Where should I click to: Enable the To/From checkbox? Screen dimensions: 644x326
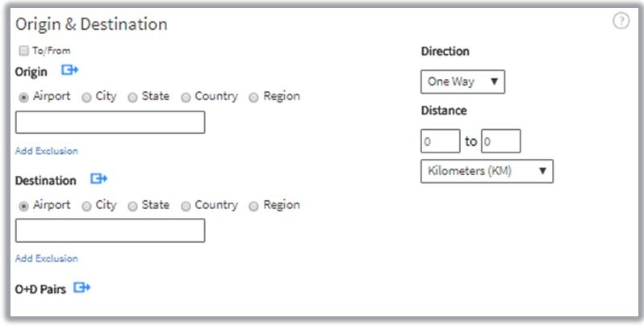click(23, 51)
